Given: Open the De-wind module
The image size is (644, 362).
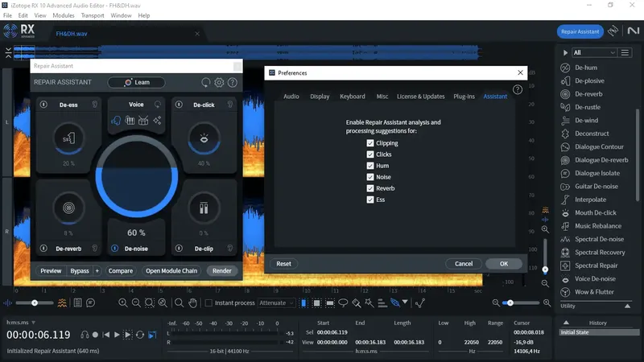Looking at the screenshot, I should coord(586,120).
